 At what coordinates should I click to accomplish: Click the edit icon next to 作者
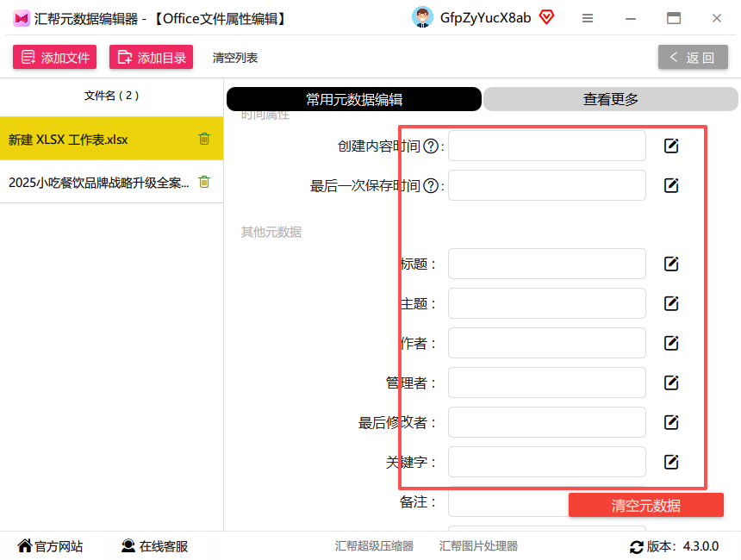[x=671, y=343]
